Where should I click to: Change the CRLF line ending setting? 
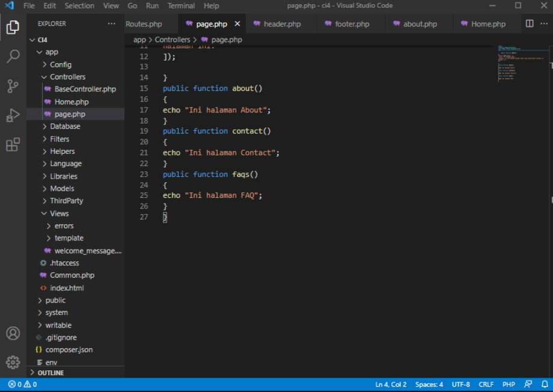pyautogui.click(x=486, y=384)
